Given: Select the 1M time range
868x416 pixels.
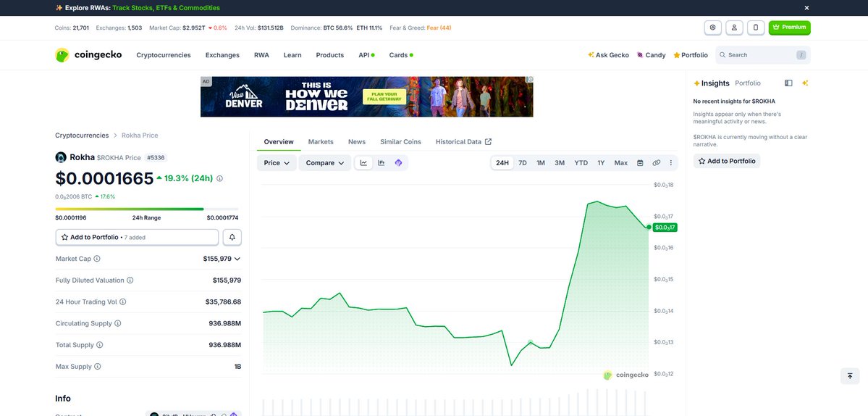Looking at the screenshot, I should (541, 163).
